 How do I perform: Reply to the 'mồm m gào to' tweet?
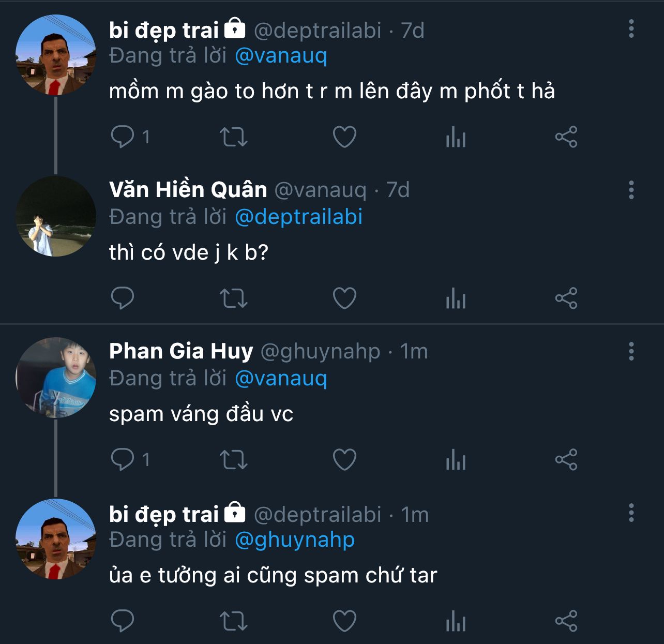pyautogui.click(x=123, y=137)
